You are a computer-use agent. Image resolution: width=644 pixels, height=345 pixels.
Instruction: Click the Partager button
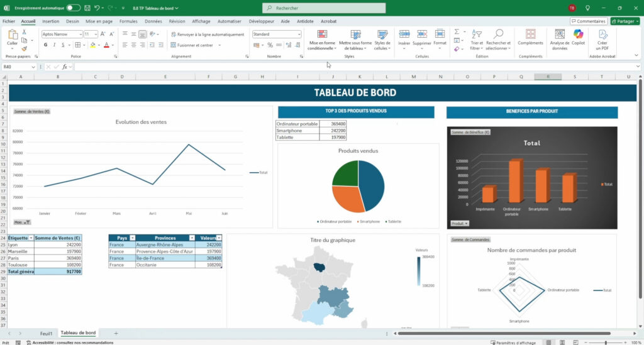(624, 21)
